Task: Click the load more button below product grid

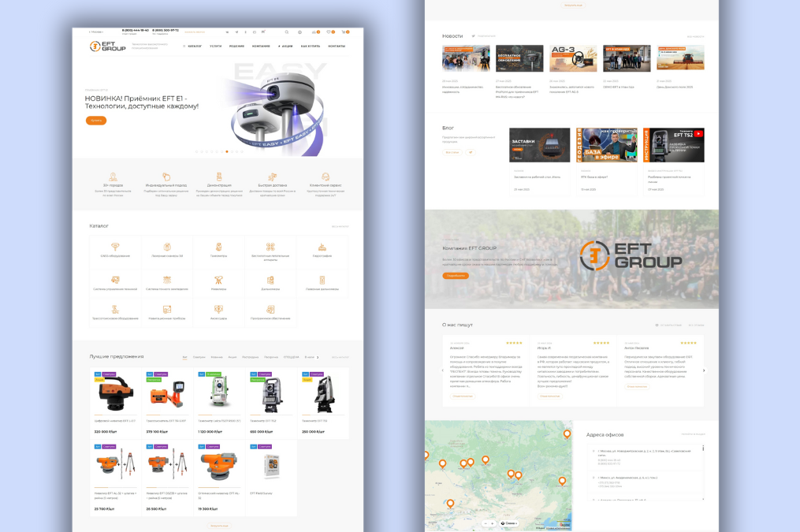Action: point(219,526)
